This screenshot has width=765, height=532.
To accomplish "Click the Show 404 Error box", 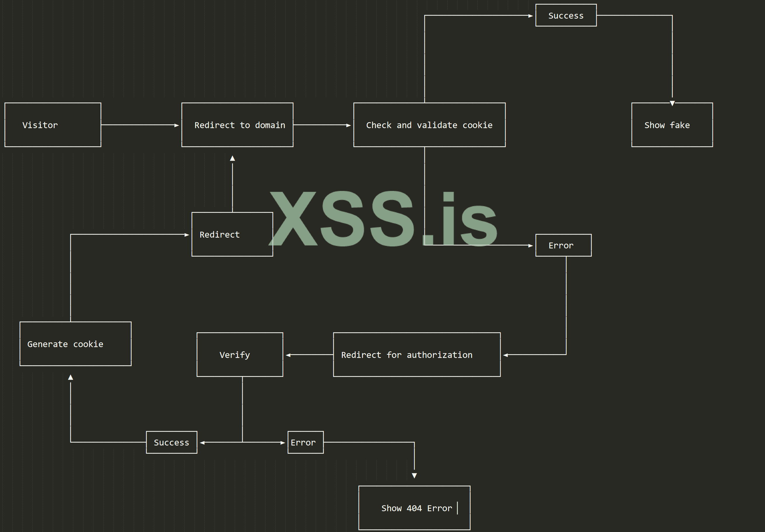I will pos(414,508).
